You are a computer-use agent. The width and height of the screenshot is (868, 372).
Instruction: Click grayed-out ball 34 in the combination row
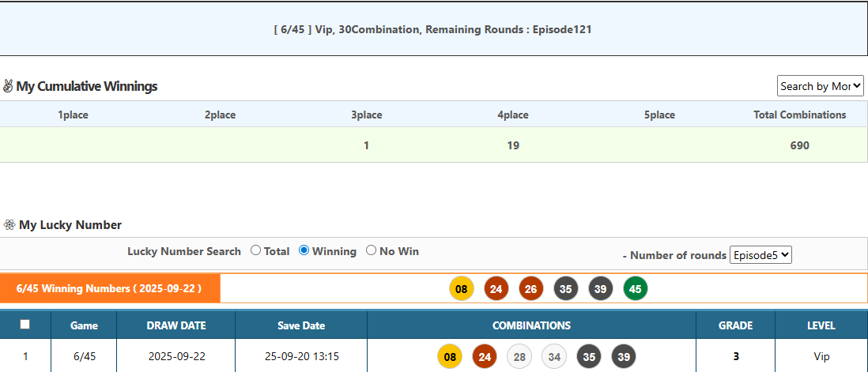[554, 357]
